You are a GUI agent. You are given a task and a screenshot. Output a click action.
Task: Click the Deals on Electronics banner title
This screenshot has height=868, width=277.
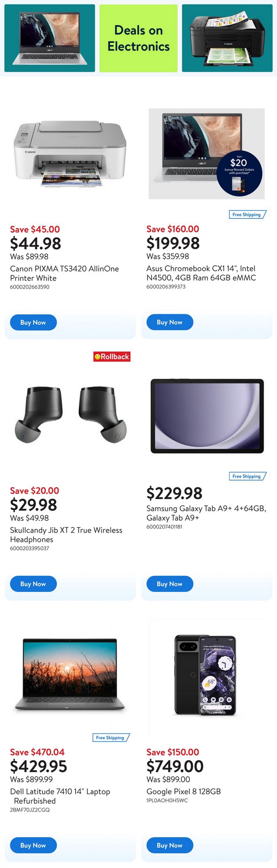(138, 38)
